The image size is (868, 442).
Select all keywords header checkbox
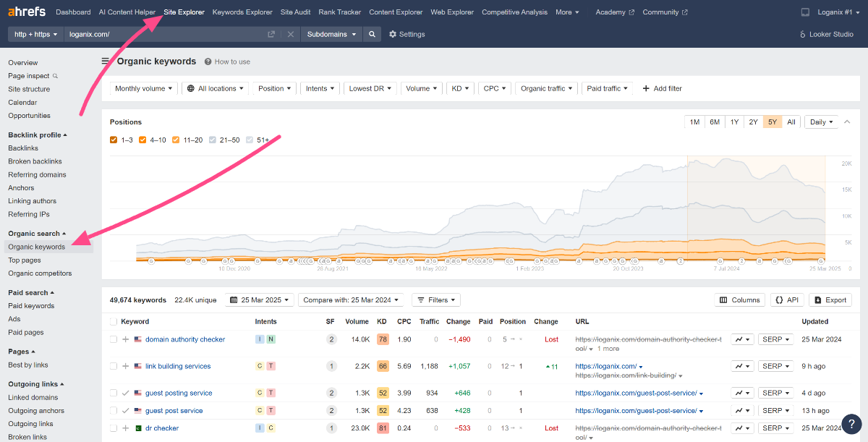(114, 322)
